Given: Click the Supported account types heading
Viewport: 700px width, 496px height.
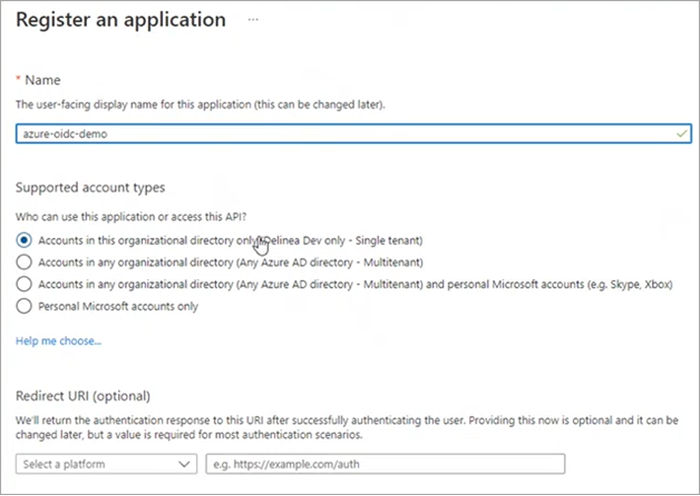Looking at the screenshot, I should tap(91, 187).
